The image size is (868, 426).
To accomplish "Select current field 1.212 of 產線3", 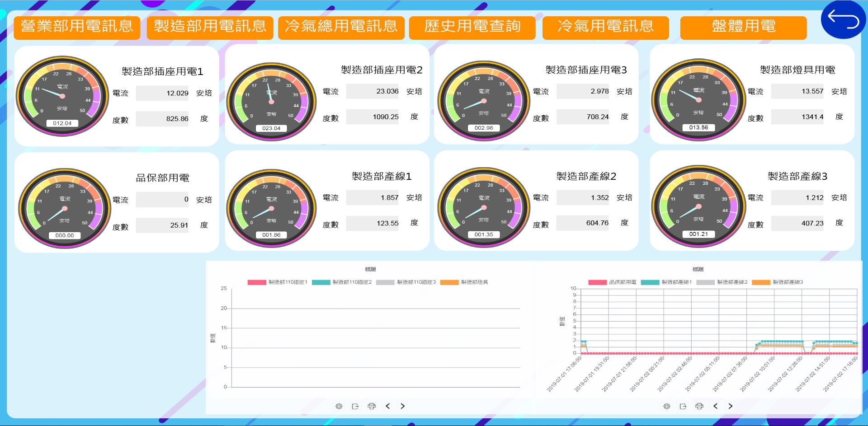I will [x=797, y=198].
